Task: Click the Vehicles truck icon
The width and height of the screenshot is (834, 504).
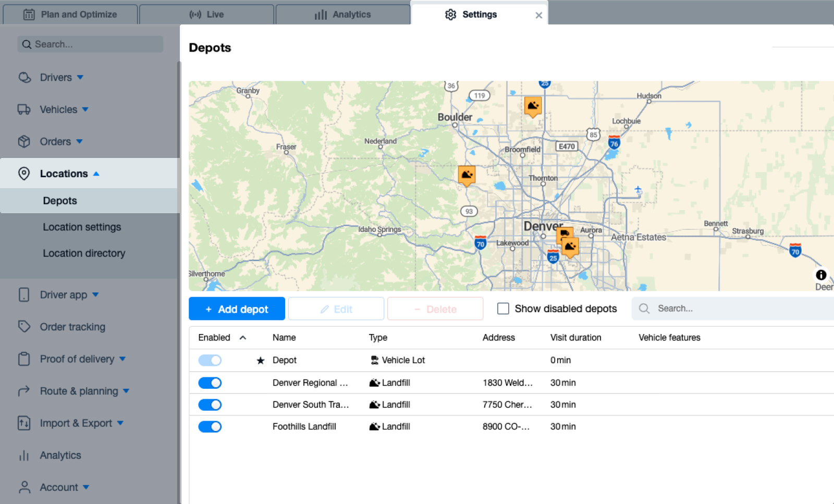Action: pyautogui.click(x=24, y=109)
